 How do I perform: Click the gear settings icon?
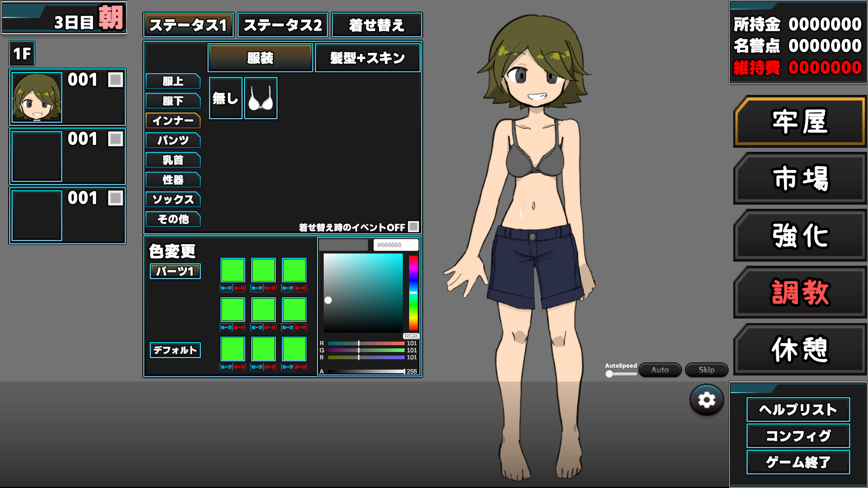pos(706,400)
